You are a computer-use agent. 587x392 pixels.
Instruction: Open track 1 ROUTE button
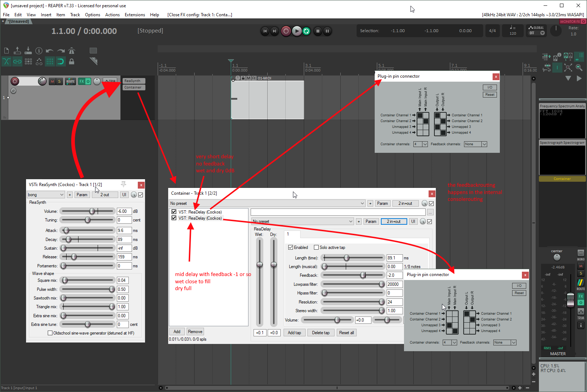point(71,81)
